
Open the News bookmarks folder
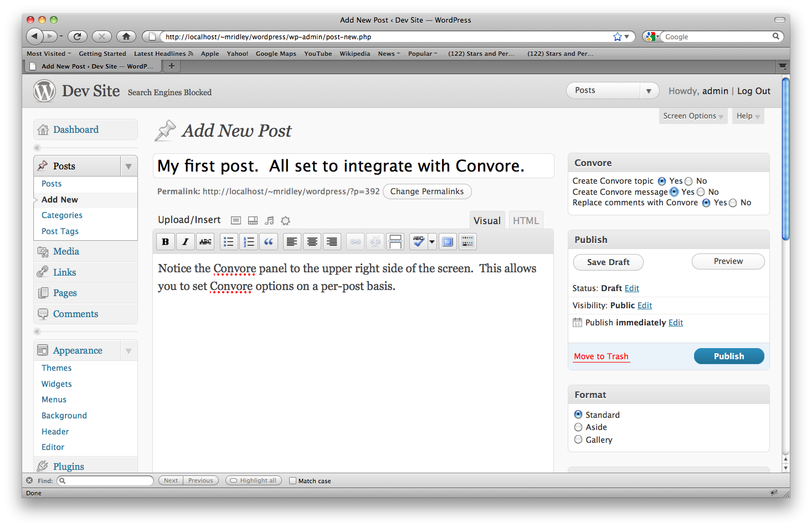pos(389,54)
